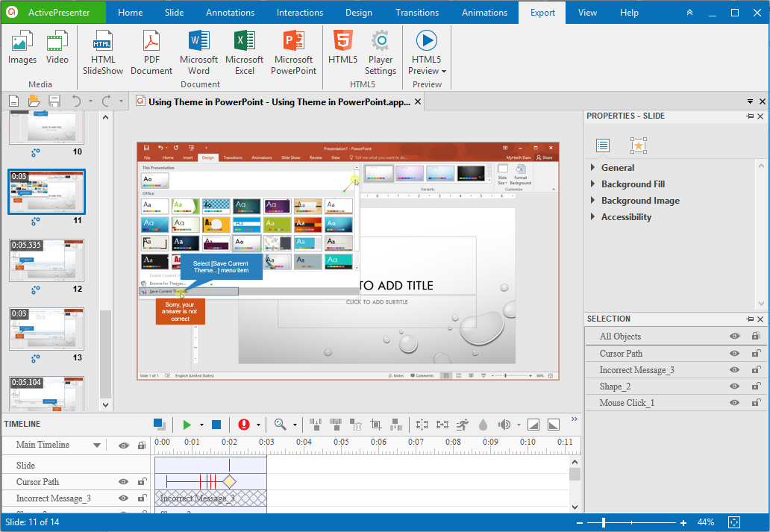Export project as Video
Screen dimensions: 770x532
(x=57, y=47)
